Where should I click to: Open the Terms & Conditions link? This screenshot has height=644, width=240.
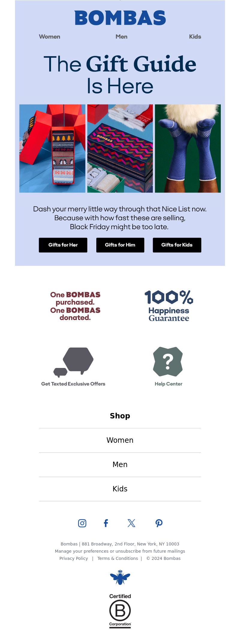click(x=118, y=558)
